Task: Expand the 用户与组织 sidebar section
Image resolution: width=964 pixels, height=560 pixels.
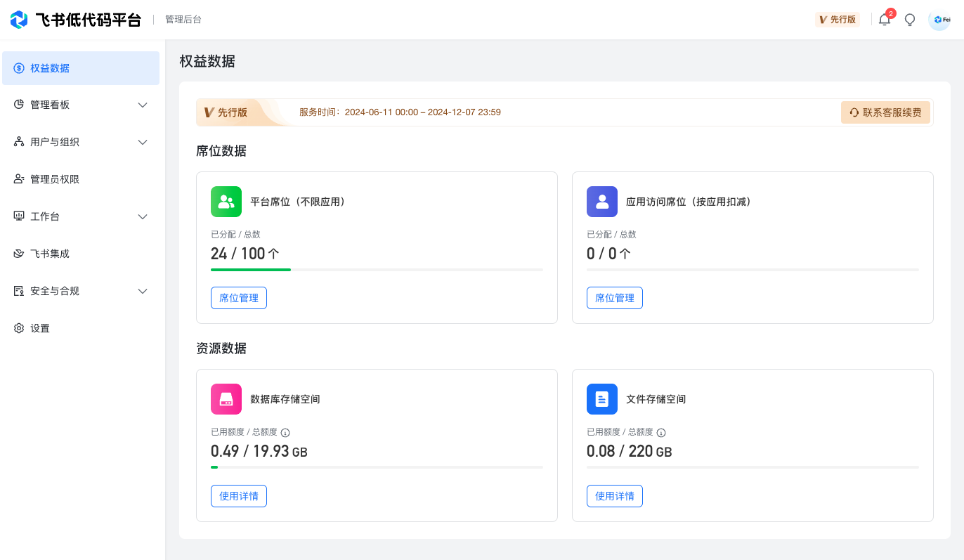Action: click(x=143, y=142)
